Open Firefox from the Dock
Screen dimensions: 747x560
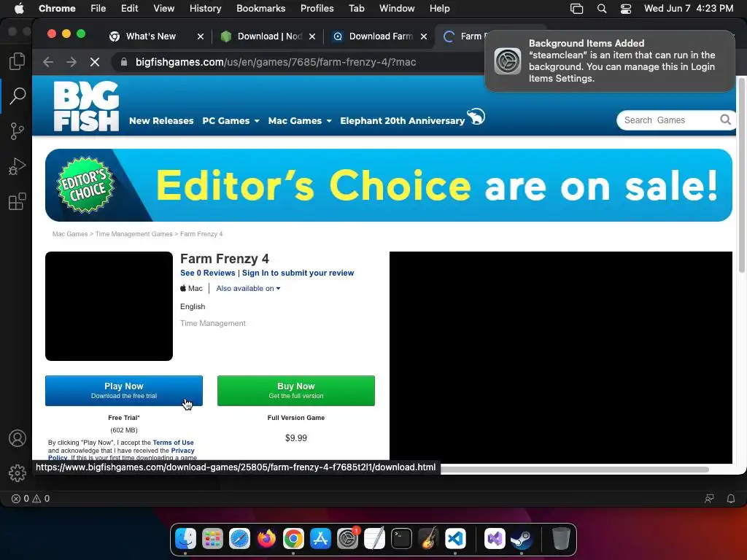266,539
